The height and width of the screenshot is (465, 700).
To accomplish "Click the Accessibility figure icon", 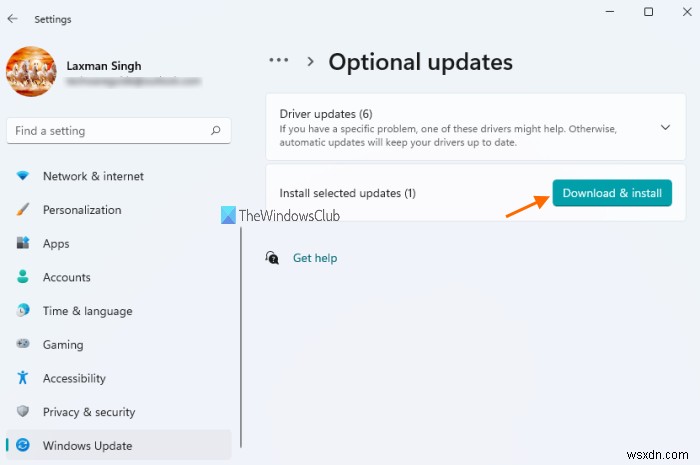I will tap(23, 378).
